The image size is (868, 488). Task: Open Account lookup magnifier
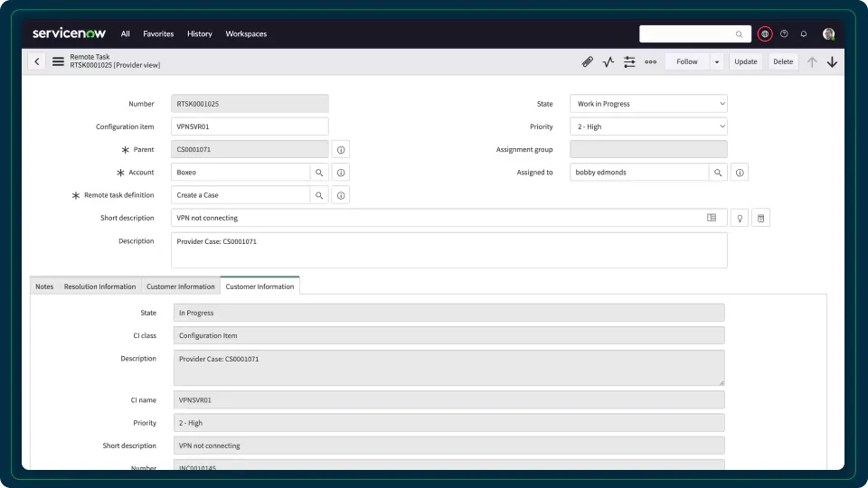(319, 173)
